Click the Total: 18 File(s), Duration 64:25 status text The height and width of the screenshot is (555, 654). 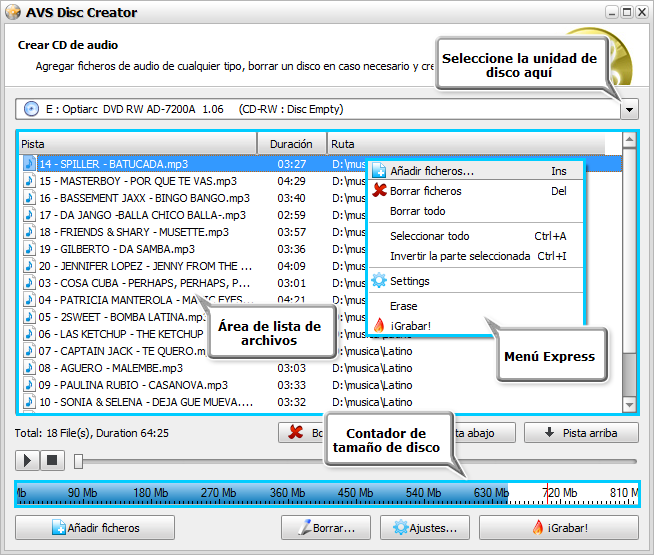click(92, 433)
